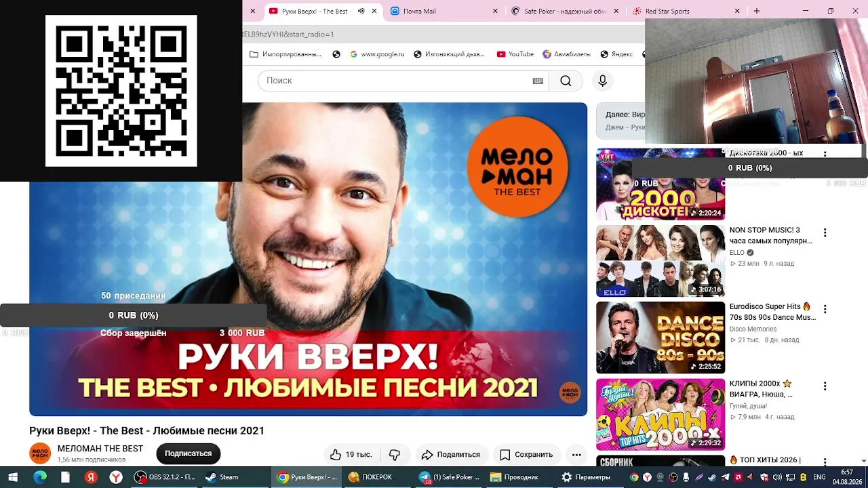Open the Авиабилеты bookmark
Viewport: 868px width, 488px height.
click(x=566, y=54)
